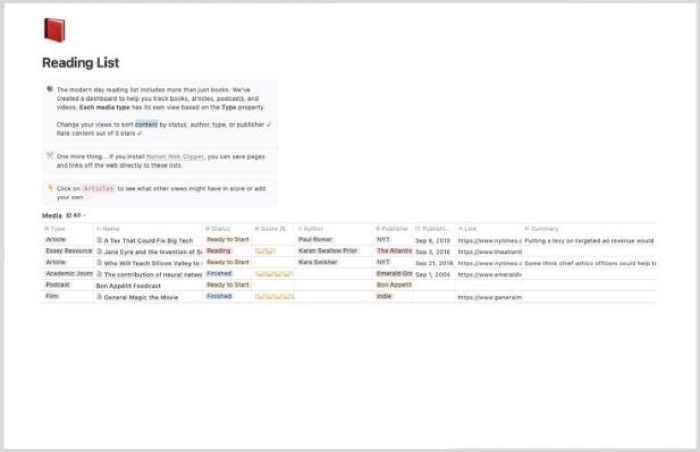The height and width of the screenshot is (452, 700).
Task: Open the Summary column header menu
Action: pos(542,228)
